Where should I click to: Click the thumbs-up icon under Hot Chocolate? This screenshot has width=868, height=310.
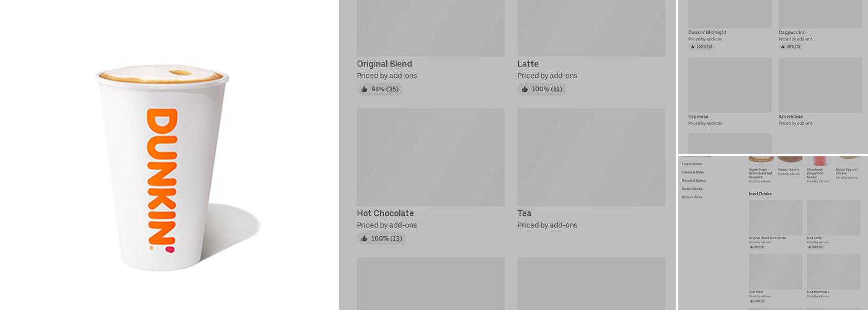(x=365, y=239)
